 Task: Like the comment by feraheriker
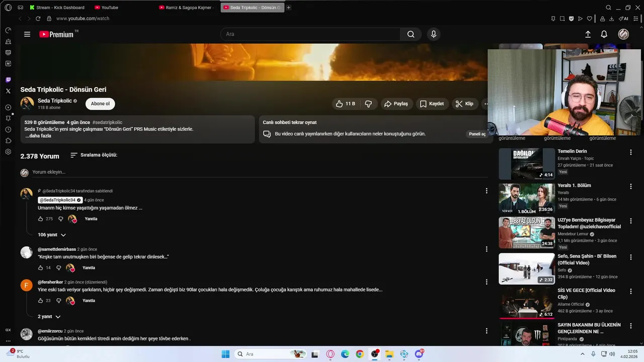click(41, 301)
